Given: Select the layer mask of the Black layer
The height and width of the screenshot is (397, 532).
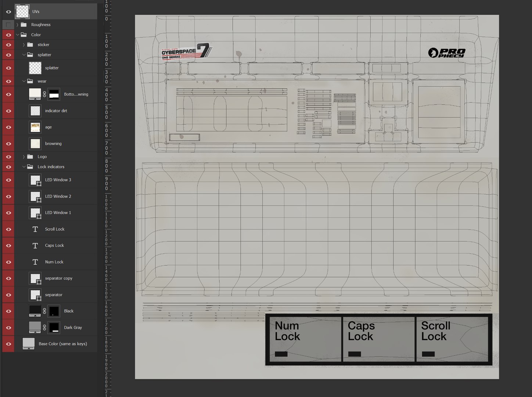Looking at the screenshot, I should [x=54, y=311].
